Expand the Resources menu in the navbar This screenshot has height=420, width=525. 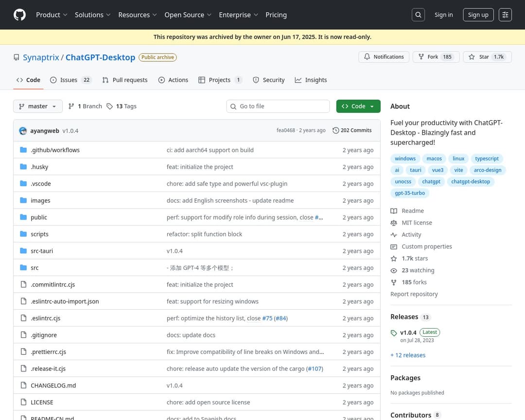point(137,15)
